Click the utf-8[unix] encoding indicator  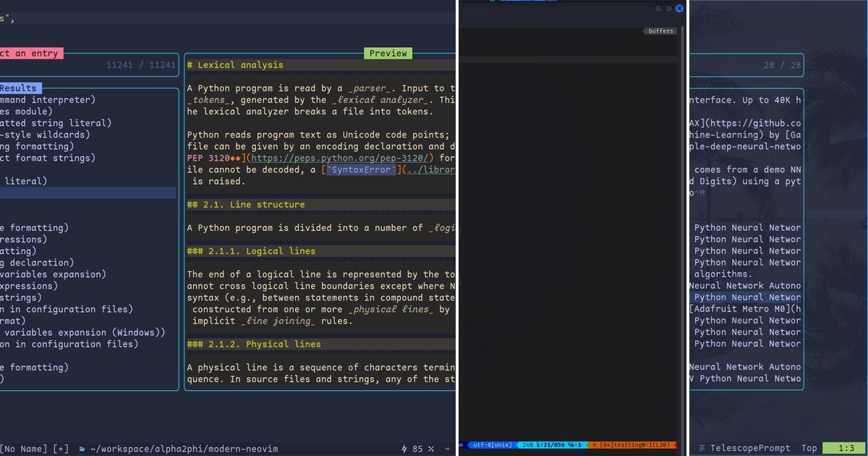pos(490,445)
